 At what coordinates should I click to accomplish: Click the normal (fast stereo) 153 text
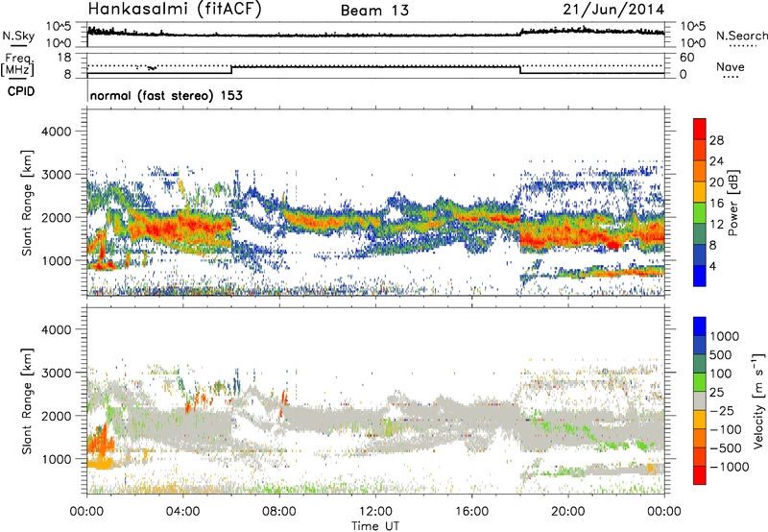[166, 95]
